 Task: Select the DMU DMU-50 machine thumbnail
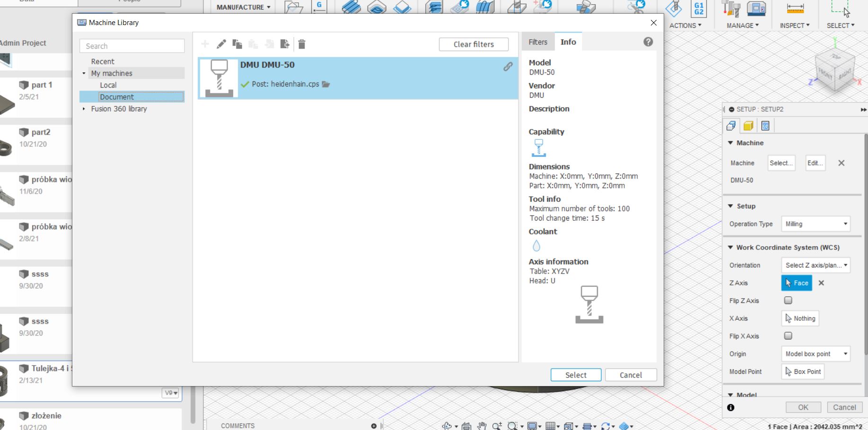[219, 78]
